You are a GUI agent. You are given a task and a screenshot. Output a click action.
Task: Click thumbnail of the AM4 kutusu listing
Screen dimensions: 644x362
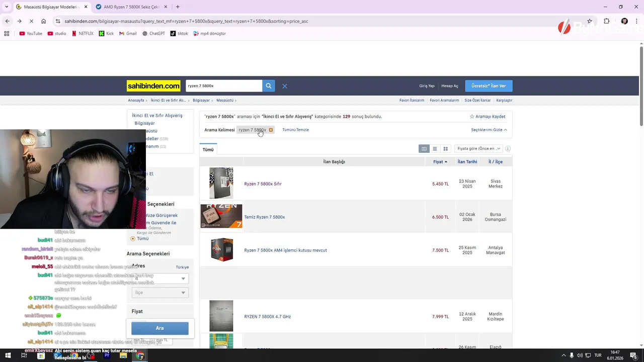pos(221,249)
